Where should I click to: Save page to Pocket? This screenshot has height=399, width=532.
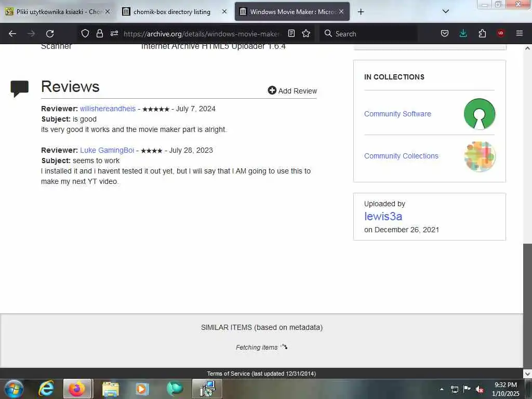click(445, 33)
